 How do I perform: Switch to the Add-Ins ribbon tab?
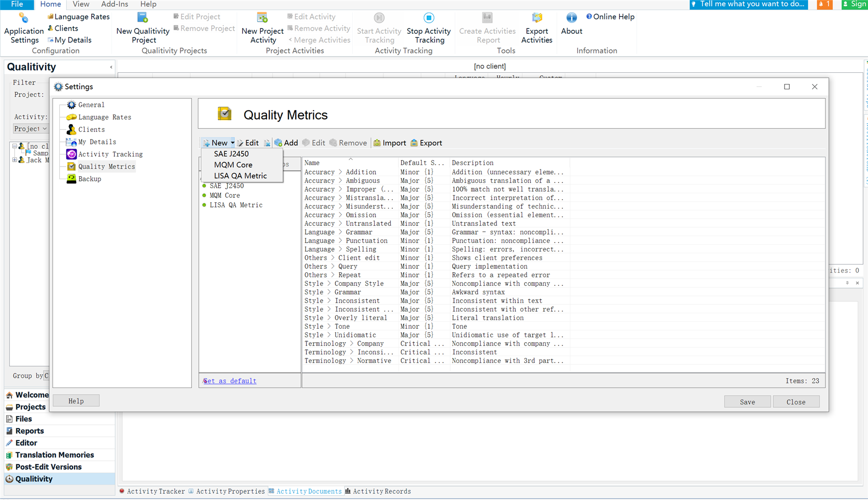(114, 4)
